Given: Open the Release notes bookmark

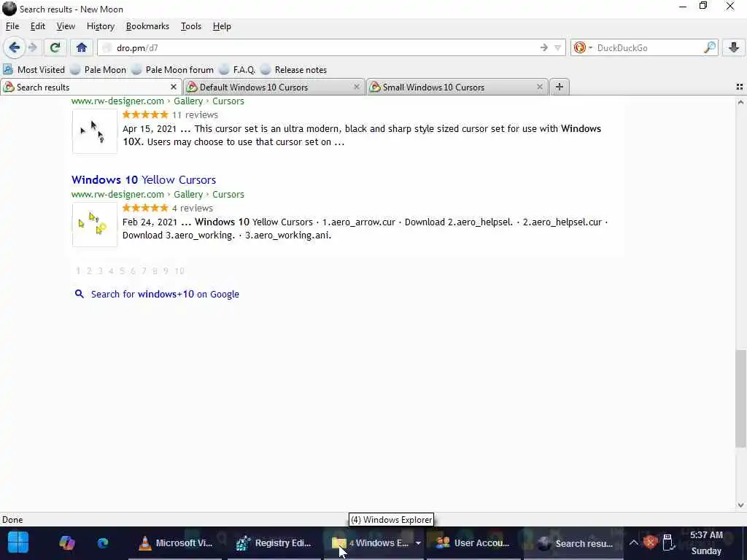Looking at the screenshot, I should click(294, 69).
